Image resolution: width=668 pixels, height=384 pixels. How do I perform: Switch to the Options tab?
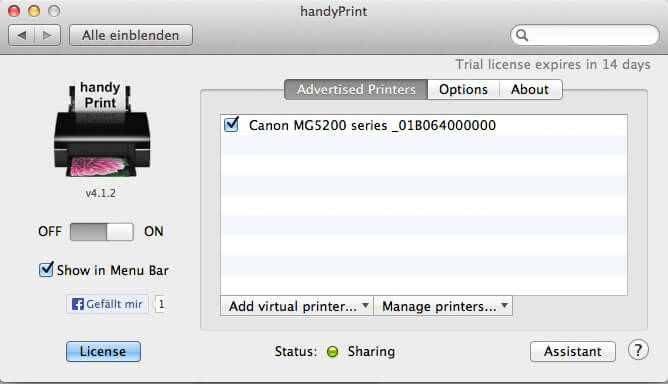(x=464, y=90)
